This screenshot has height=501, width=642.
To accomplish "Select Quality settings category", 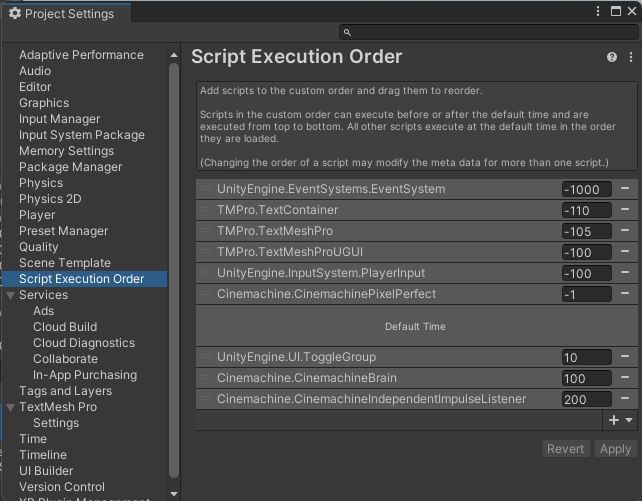I will pos(38,247).
